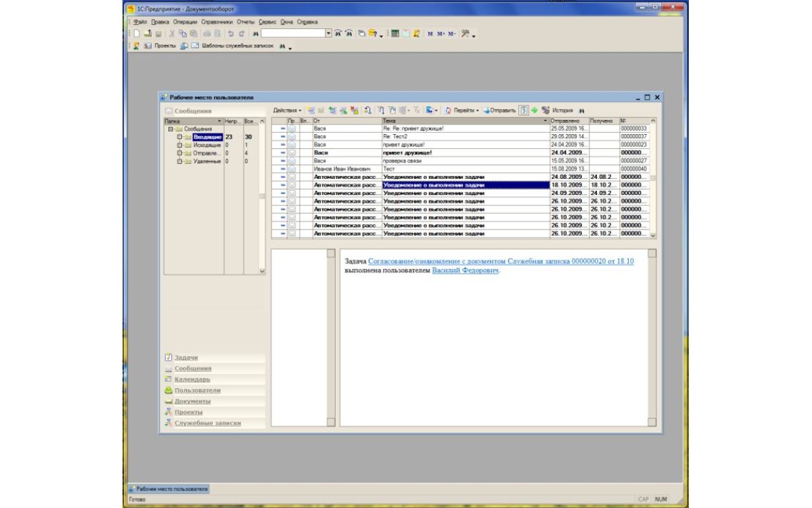Image resolution: width=812 pixels, height=508 pixels.
Task: Click the green arrow icon next to Отправить
Action: (x=535, y=110)
